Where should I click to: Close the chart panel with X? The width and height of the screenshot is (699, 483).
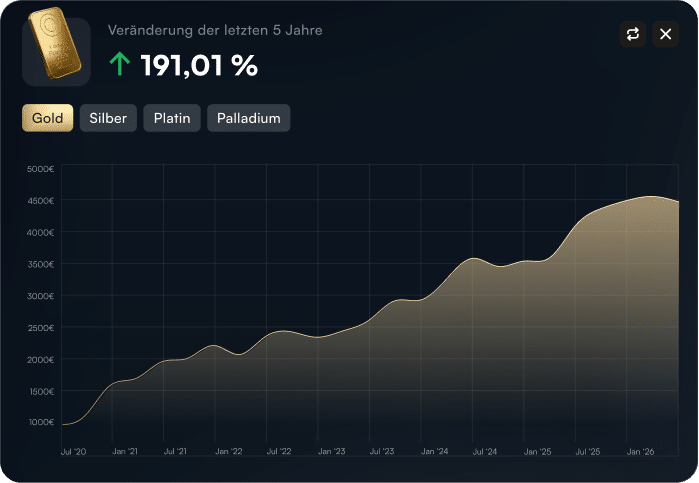pos(666,34)
